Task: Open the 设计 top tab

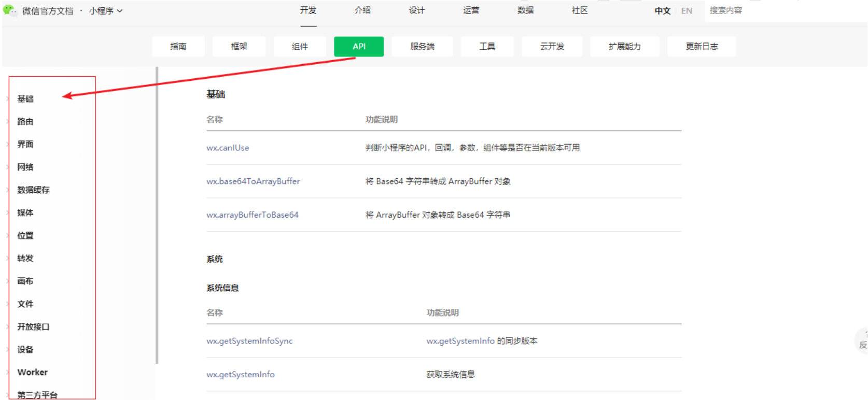Action: click(x=417, y=10)
